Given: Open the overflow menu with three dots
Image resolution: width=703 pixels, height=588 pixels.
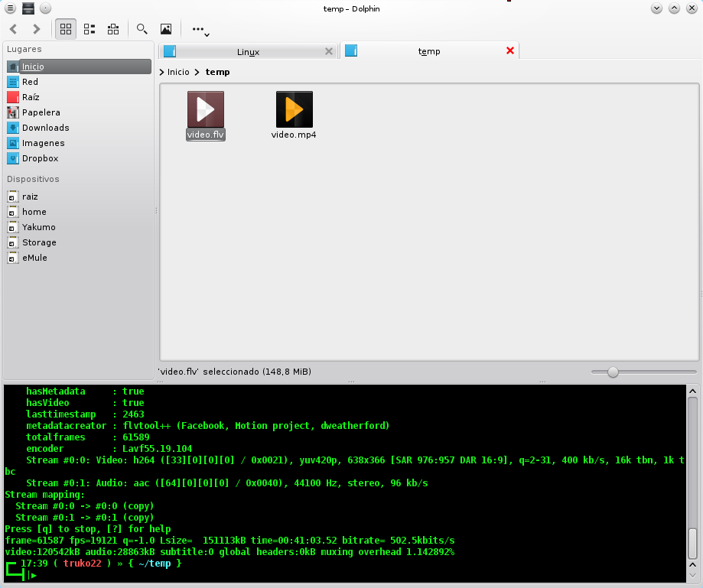Looking at the screenshot, I should tap(197, 31).
